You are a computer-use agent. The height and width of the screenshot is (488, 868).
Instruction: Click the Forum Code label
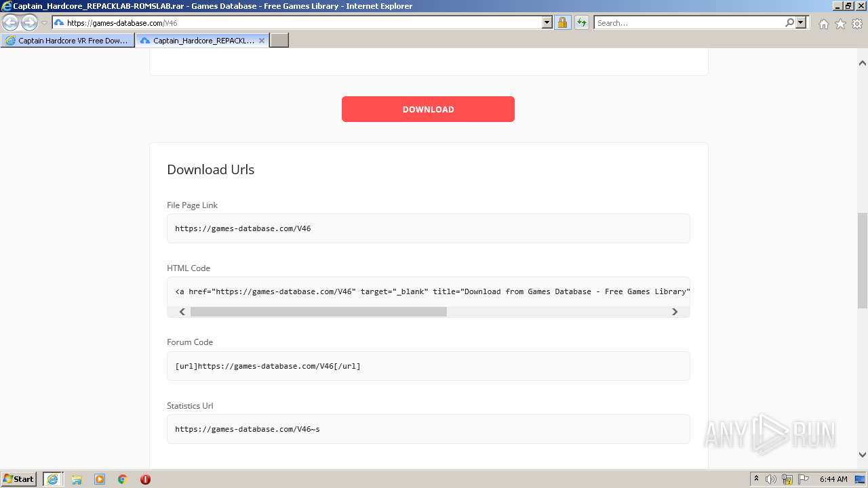click(190, 342)
